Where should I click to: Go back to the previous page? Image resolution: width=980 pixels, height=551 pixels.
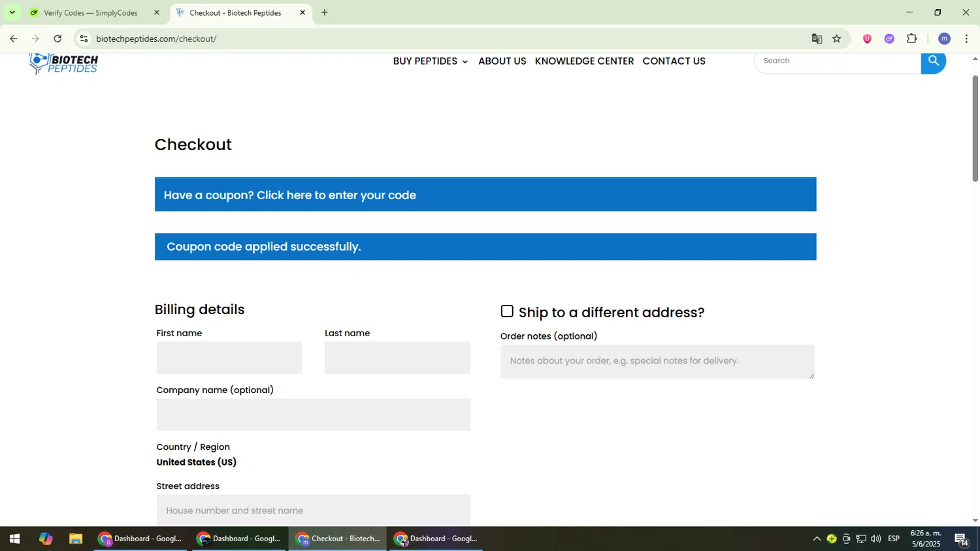pyautogui.click(x=14, y=39)
